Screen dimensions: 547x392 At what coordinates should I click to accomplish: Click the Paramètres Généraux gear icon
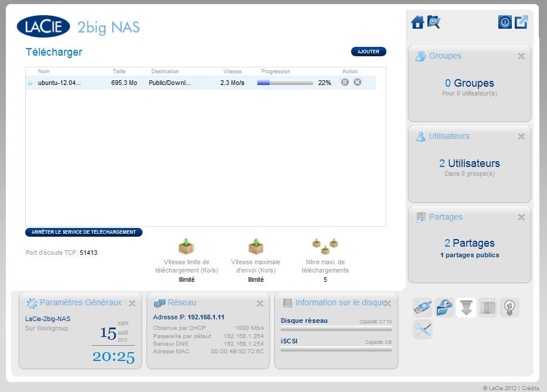coord(32,304)
